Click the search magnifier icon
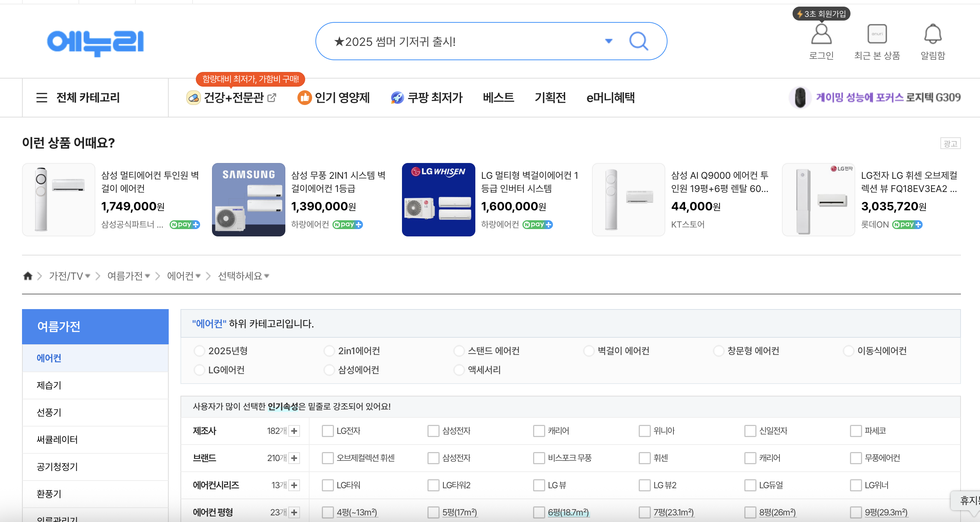 639,41
